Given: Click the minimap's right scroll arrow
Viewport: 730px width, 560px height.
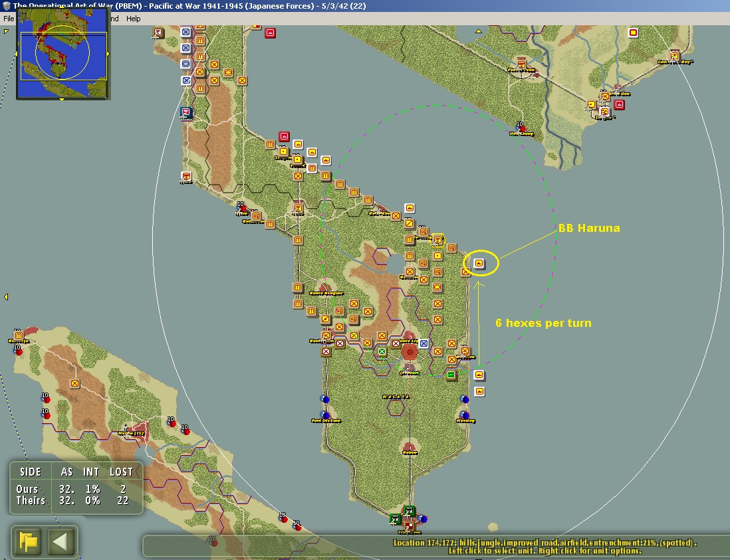Looking at the screenshot, I should [108, 54].
